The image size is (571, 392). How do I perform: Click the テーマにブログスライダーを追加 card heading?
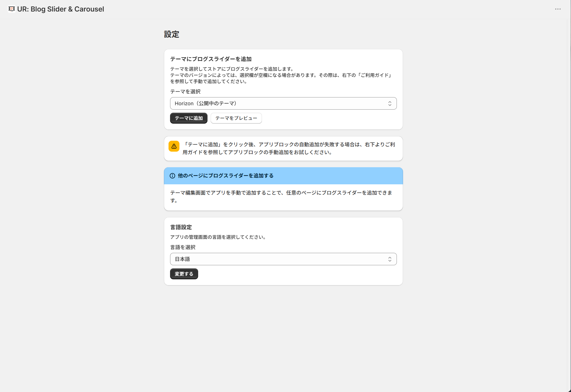point(211,59)
